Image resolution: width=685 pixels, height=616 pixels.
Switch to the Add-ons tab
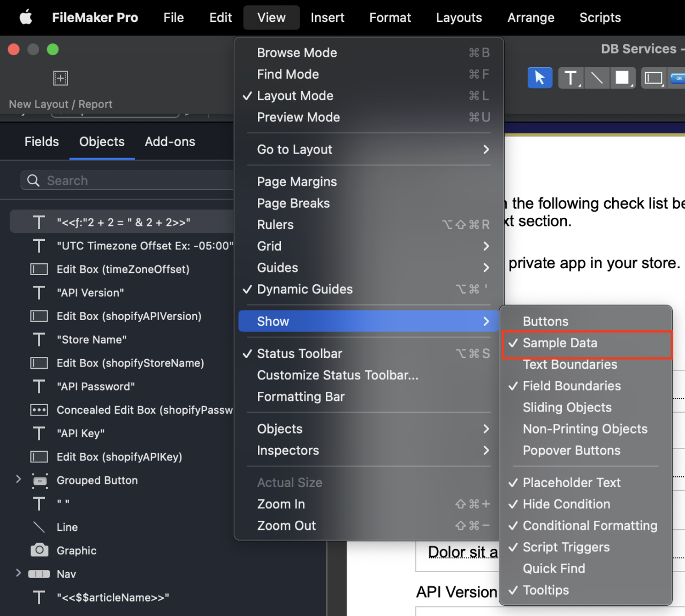170,142
